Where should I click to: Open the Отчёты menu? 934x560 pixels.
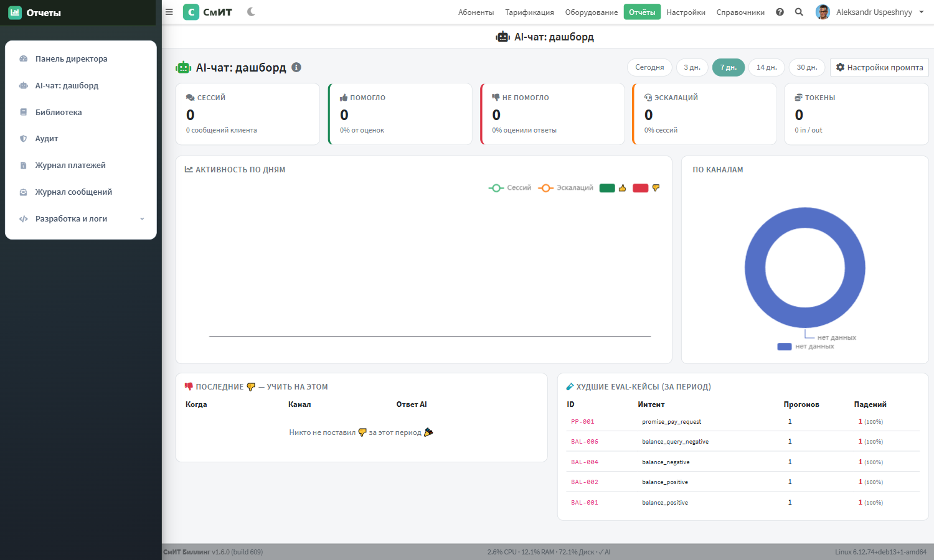tap(642, 12)
